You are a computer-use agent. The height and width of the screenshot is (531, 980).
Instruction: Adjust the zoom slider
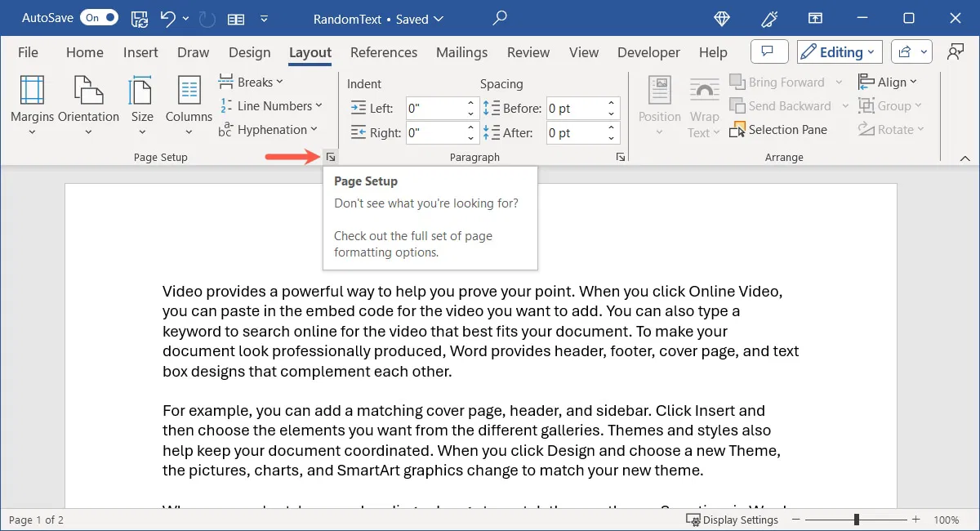(856, 520)
